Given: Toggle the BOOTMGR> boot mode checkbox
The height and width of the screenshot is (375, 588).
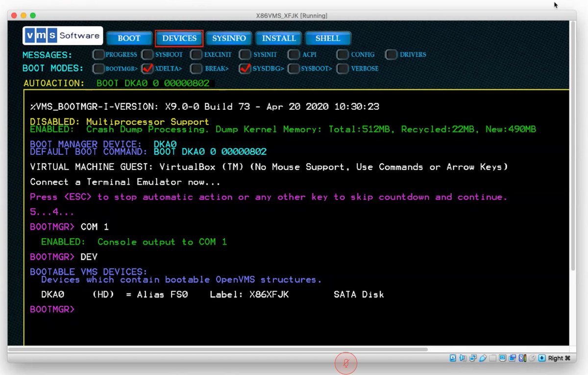Looking at the screenshot, I should (98, 69).
